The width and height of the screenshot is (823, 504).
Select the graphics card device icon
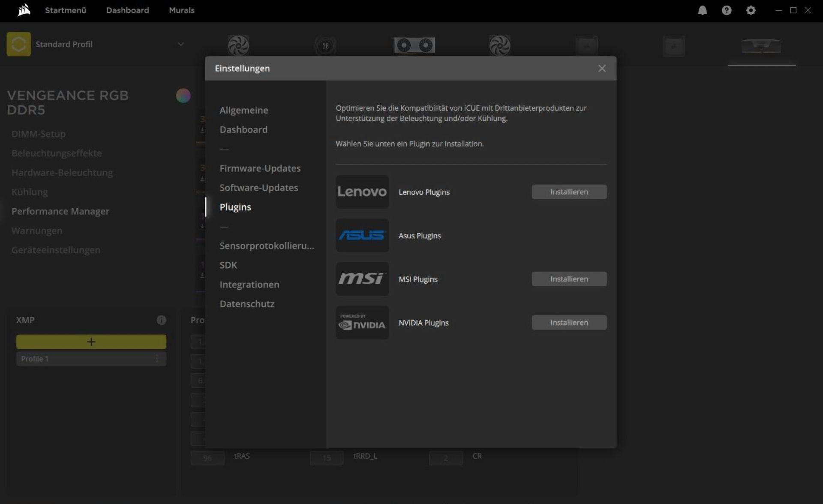pyautogui.click(x=415, y=45)
